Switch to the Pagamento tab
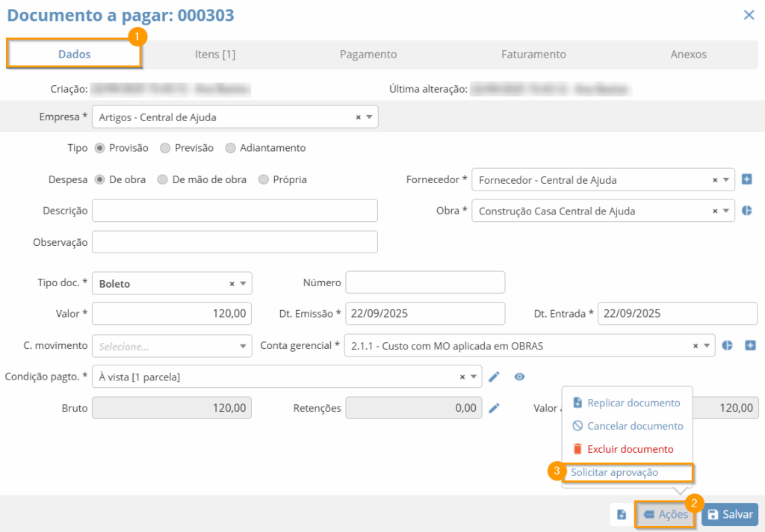The image size is (765, 532). click(x=368, y=54)
